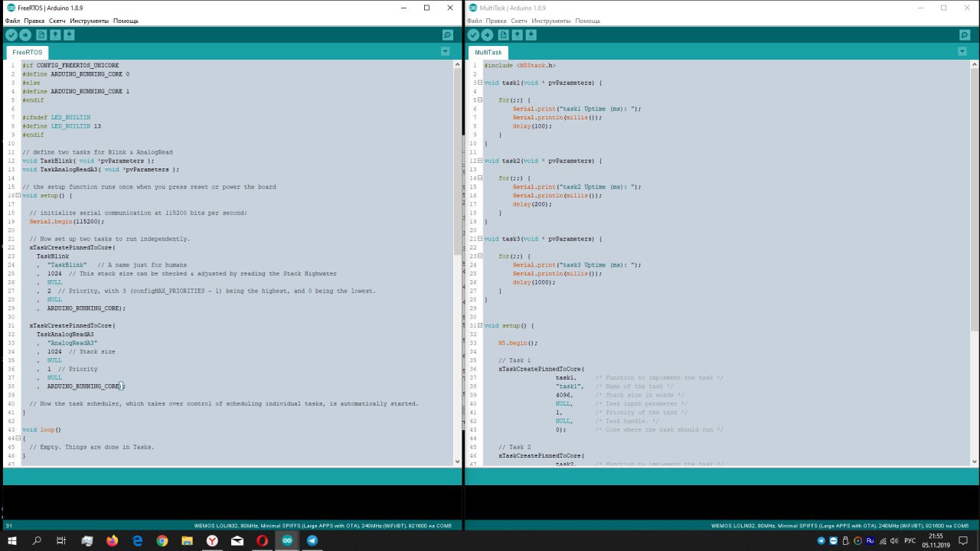This screenshot has height=551, width=980.
Task: Open tab dropdown arrow in FreeRTOS window
Action: tap(445, 51)
